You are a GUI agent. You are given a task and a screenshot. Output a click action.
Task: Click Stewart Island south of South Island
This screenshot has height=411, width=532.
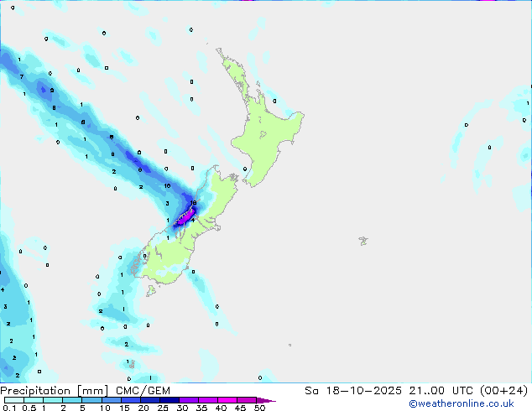tap(151, 290)
